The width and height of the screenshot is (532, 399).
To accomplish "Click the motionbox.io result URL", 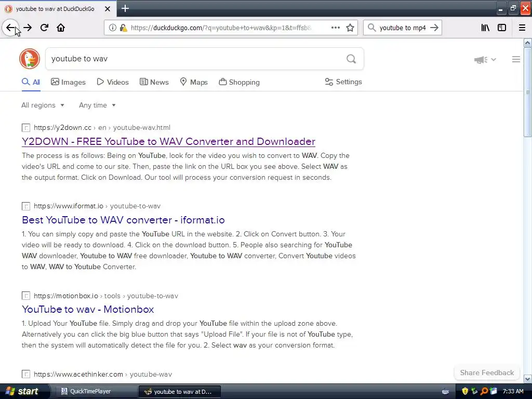I will tap(106, 296).
